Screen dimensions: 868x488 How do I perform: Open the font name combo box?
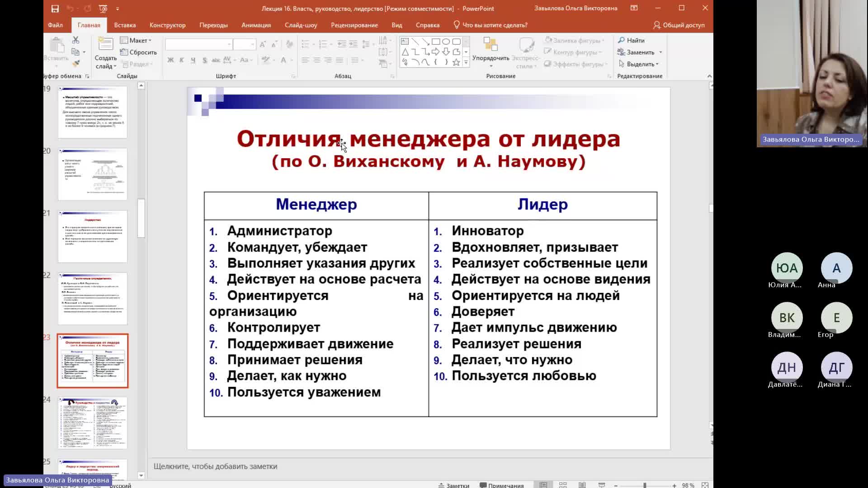pyautogui.click(x=199, y=44)
